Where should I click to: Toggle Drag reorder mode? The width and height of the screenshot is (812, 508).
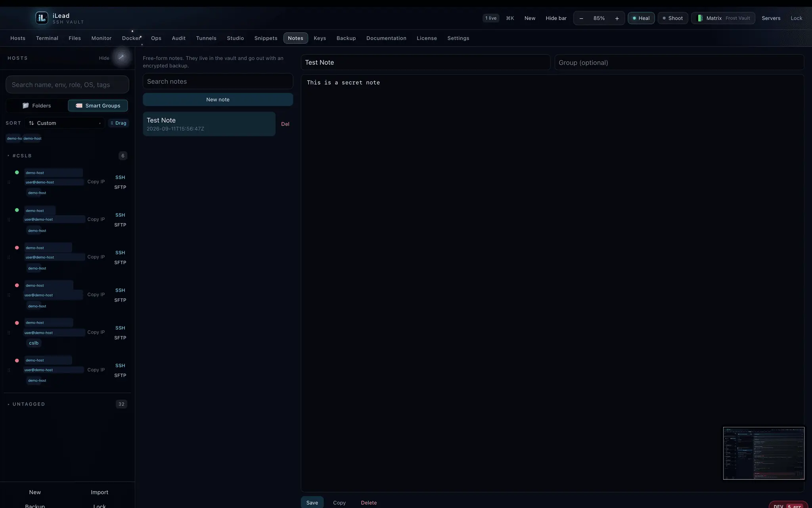click(x=119, y=123)
